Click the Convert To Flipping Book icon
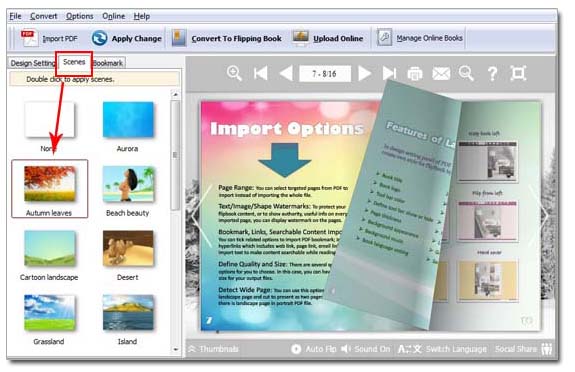 179,38
